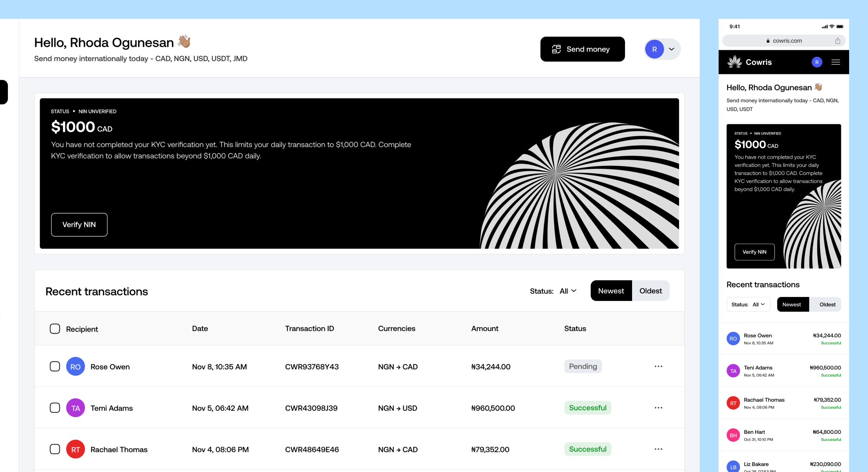Open the mobile hamburger menu

click(836, 62)
